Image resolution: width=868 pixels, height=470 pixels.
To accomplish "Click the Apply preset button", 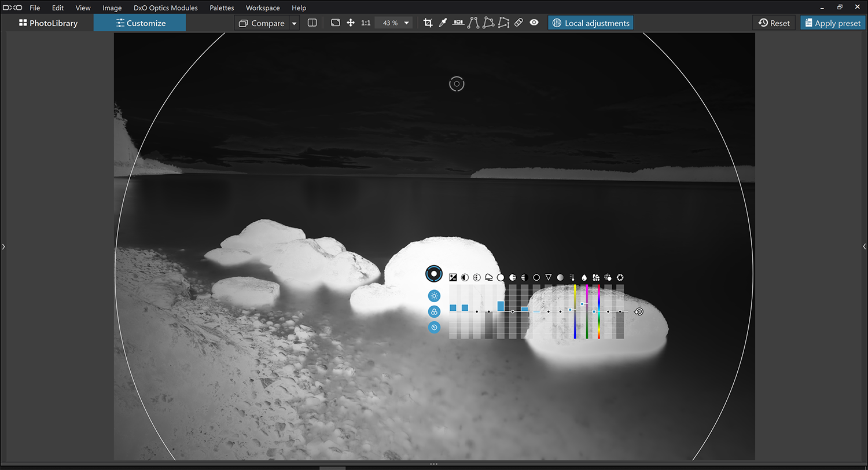I will (x=832, y=23).
